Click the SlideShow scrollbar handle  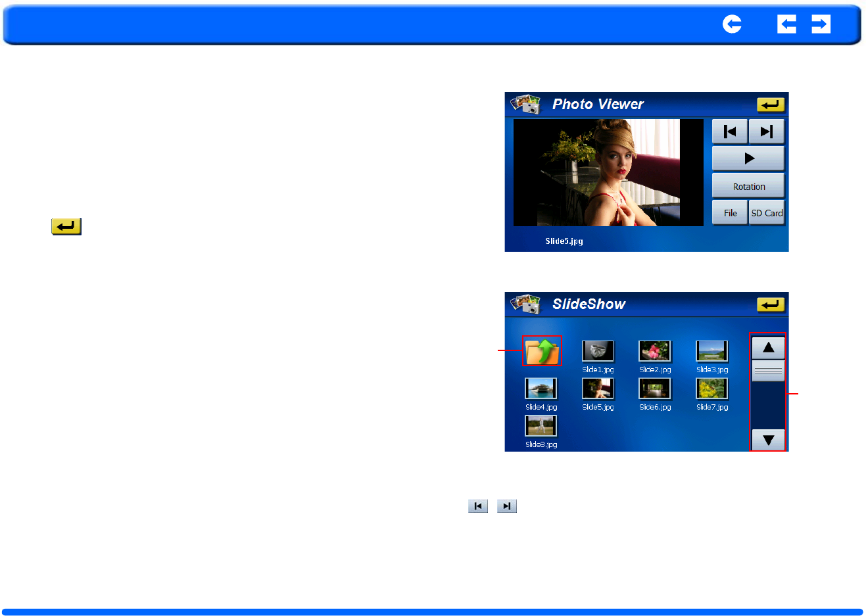tap(768, 371)
